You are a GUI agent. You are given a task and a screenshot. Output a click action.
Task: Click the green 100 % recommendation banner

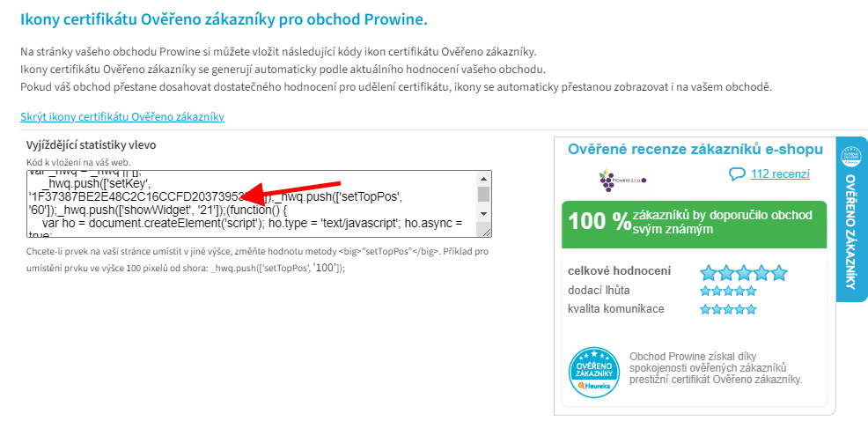coord(695,225)
